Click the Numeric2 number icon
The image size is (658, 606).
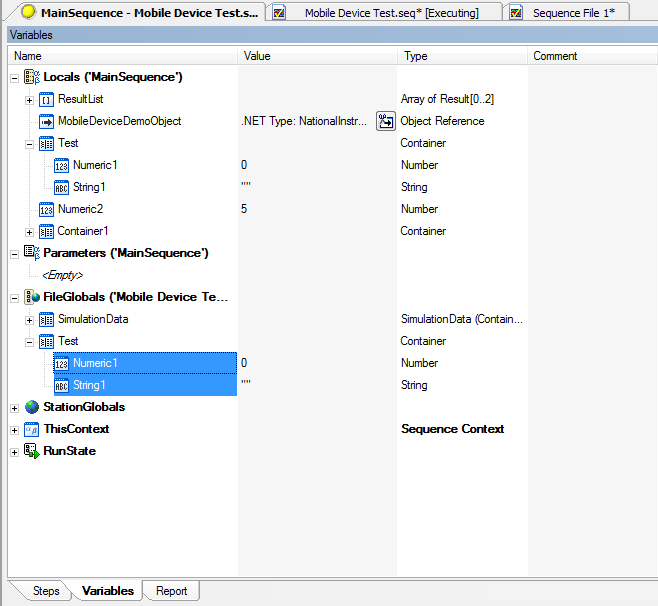46,209
